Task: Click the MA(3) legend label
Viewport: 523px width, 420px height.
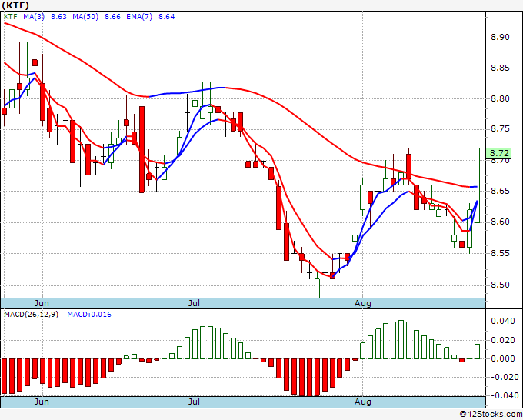Action: 34,17
